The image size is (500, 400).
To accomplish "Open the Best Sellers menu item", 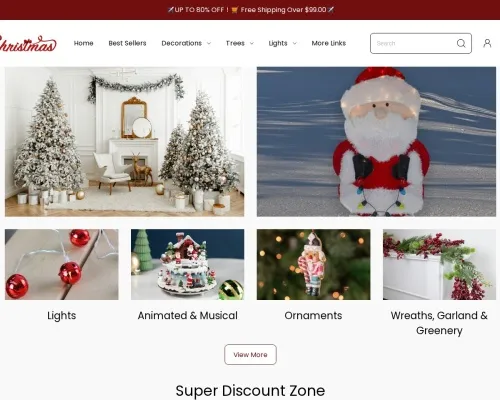I will (127, 43).
